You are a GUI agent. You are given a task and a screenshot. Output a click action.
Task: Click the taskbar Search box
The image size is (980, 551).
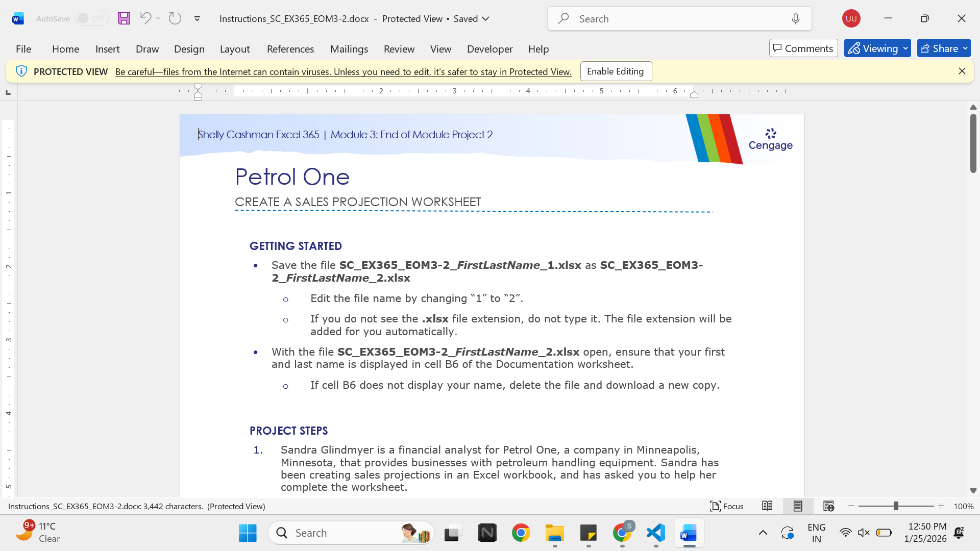(x=351, y=533)
